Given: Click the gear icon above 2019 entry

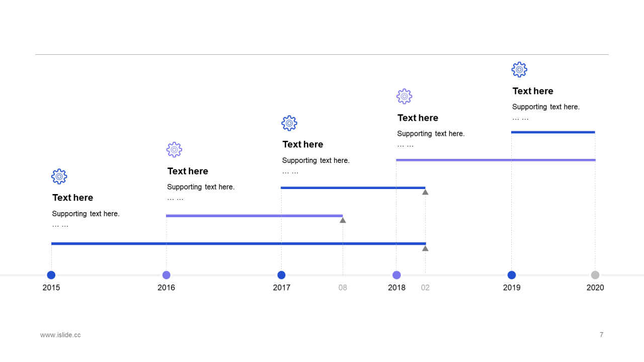Looking at the screenshot, I should pos(519,69).
